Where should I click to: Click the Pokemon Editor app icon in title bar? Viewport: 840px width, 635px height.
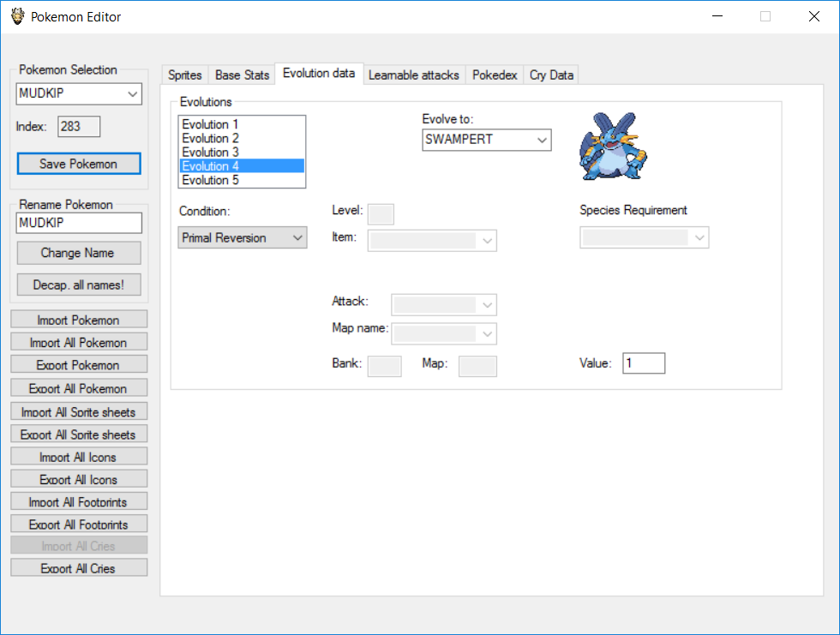(18, 16)
